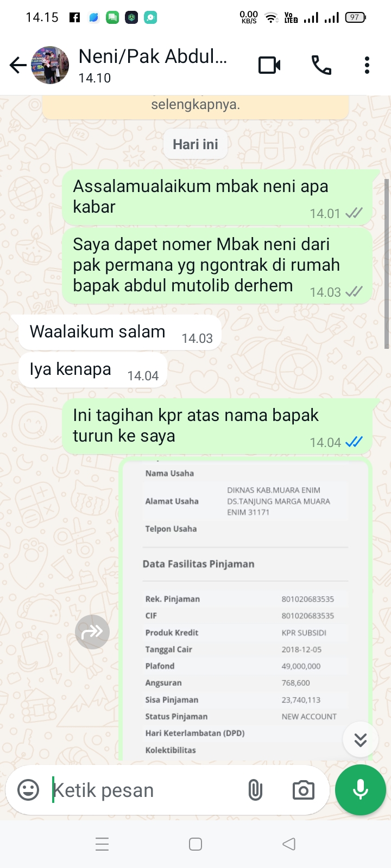This screenshot has width=391, height=868.
Task: Tap the Android recent apps navigation button
Action: (x=102, y=844)
